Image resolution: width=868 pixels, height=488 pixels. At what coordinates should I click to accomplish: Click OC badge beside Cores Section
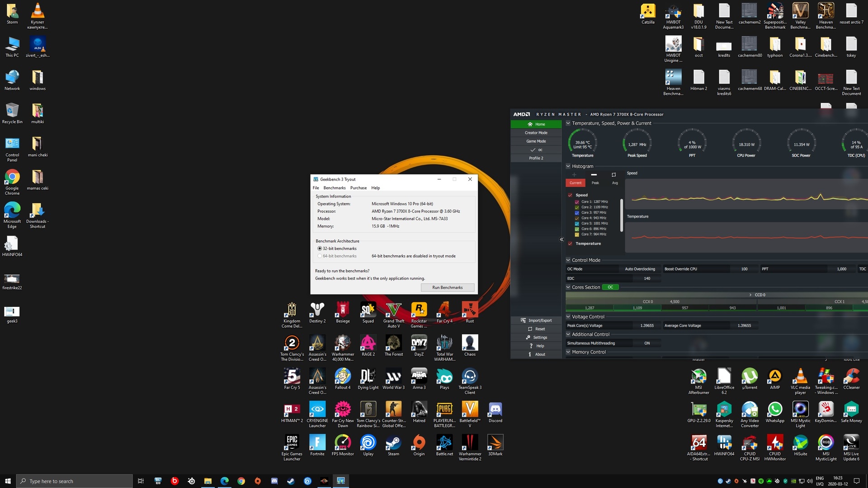(610, 287)
